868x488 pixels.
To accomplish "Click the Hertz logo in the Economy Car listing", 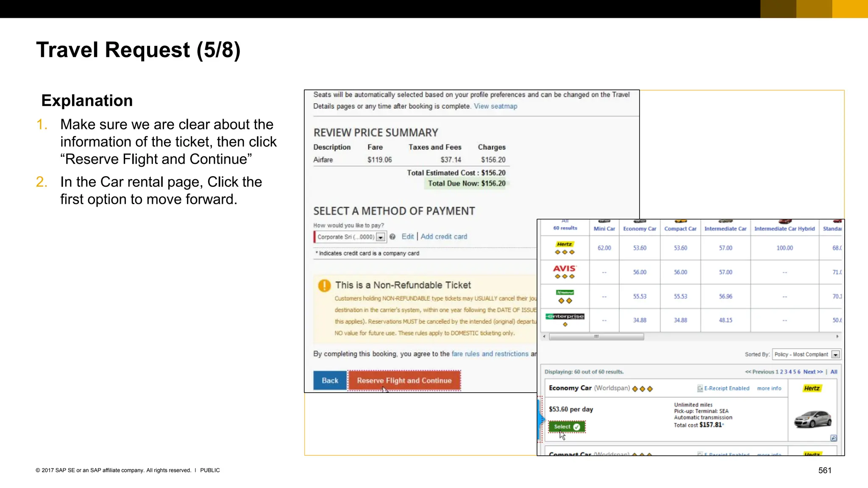I will pyautogui.click(x=812, y=388).
